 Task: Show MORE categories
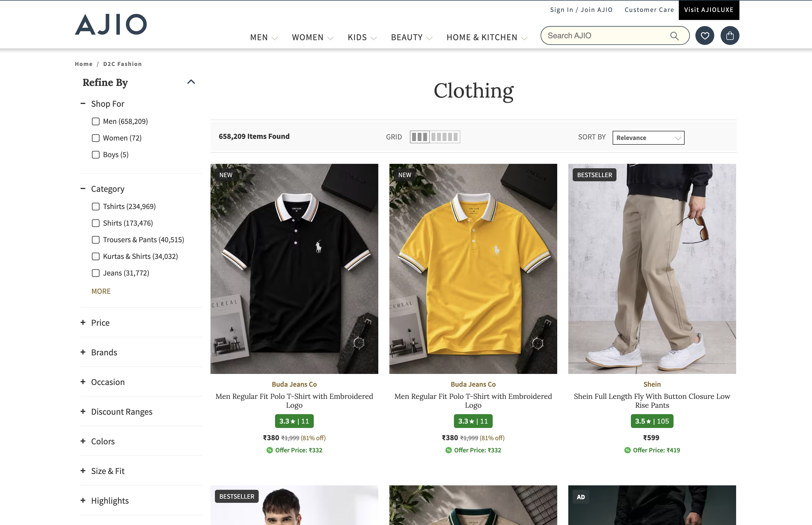click(101, 291)
